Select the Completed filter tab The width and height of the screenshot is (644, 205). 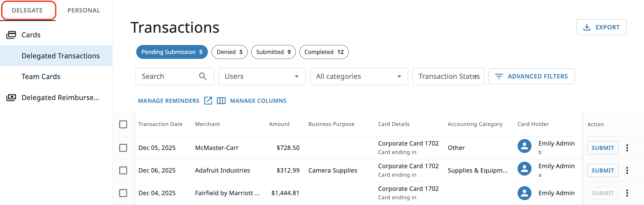324,52
